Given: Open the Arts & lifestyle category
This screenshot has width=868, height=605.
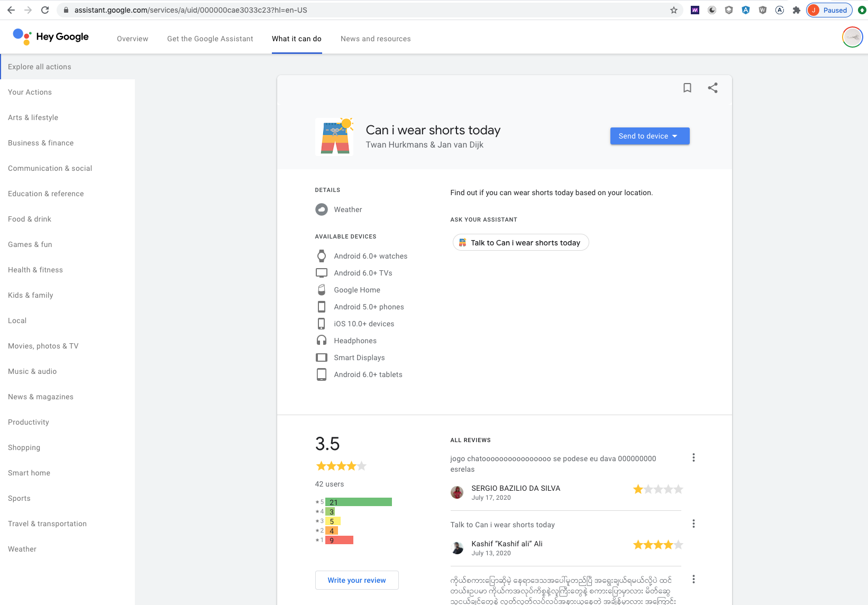Looking at the screenshot, I should pos(68,117).
